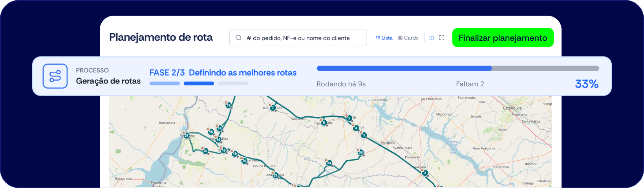Open fullscreen map view
This screenshot has width=644, height=188.
point(442,38)
